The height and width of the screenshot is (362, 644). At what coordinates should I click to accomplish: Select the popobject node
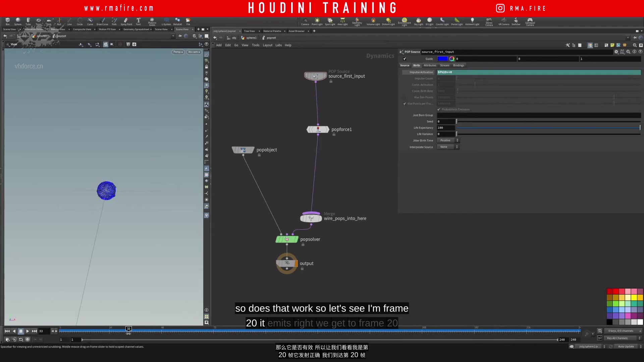(243, 150)
